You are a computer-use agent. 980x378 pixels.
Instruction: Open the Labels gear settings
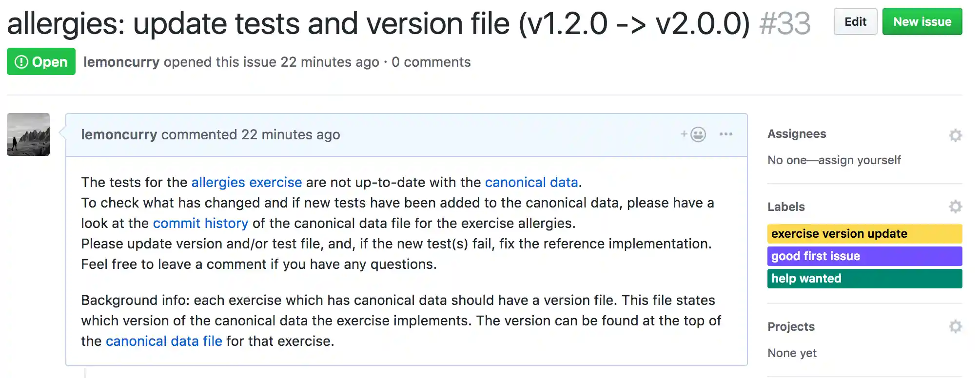[955, 207]
